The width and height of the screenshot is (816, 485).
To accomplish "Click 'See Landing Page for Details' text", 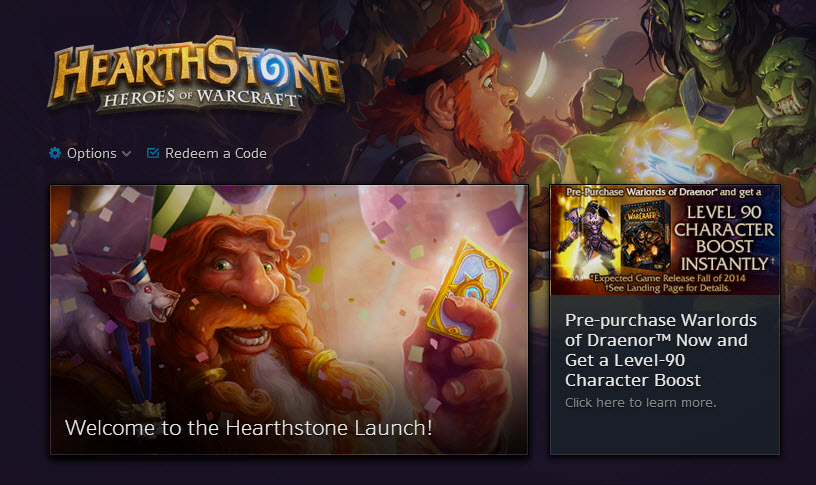I will click(668, 288).
